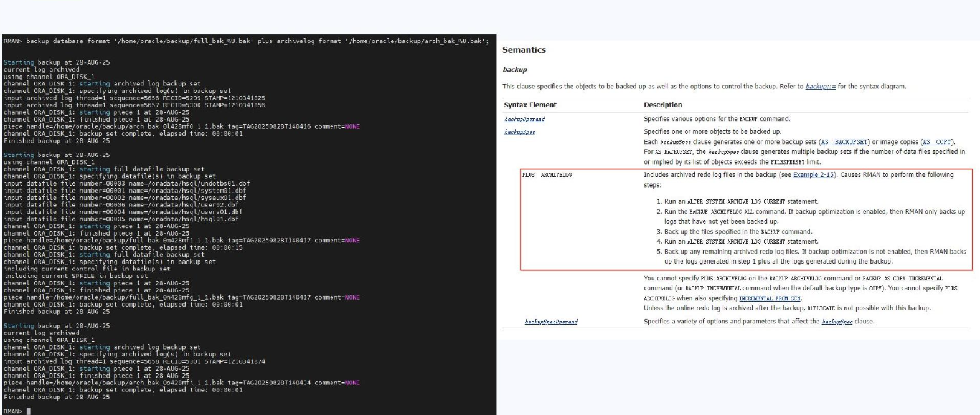Follow the AS BACKUPSET link
The image size is (980, 415).
845,142
